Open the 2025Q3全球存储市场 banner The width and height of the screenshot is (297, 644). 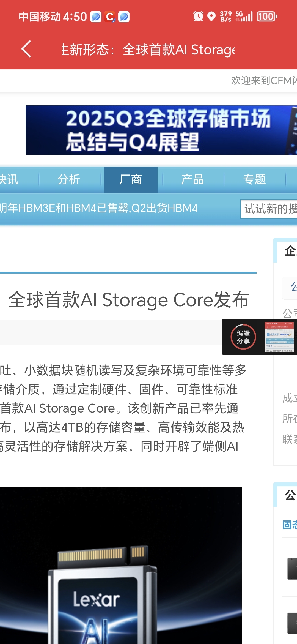pos(161,130)
